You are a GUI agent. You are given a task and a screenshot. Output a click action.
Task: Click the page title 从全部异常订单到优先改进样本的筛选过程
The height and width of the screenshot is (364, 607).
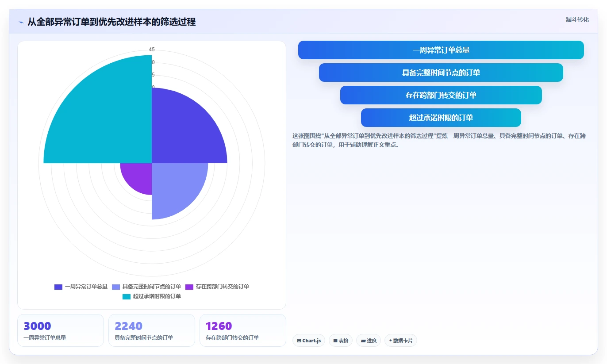(111, 22)
